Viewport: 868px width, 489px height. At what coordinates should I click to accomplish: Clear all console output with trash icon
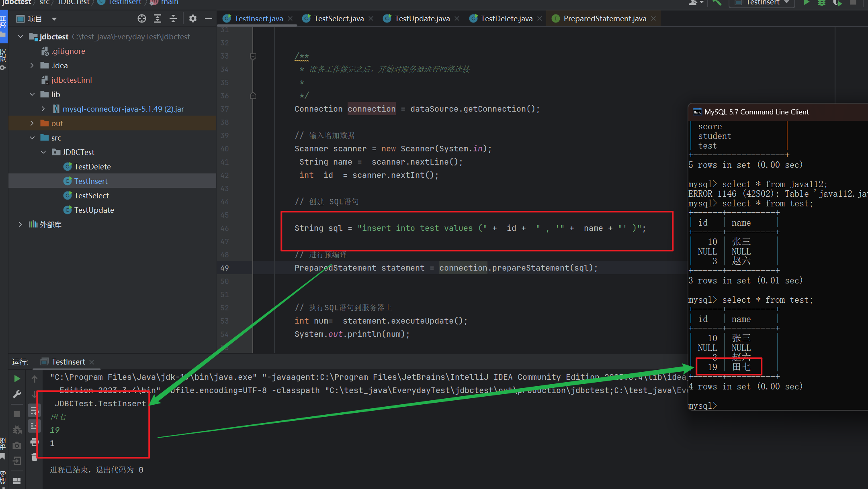[35, 456]
